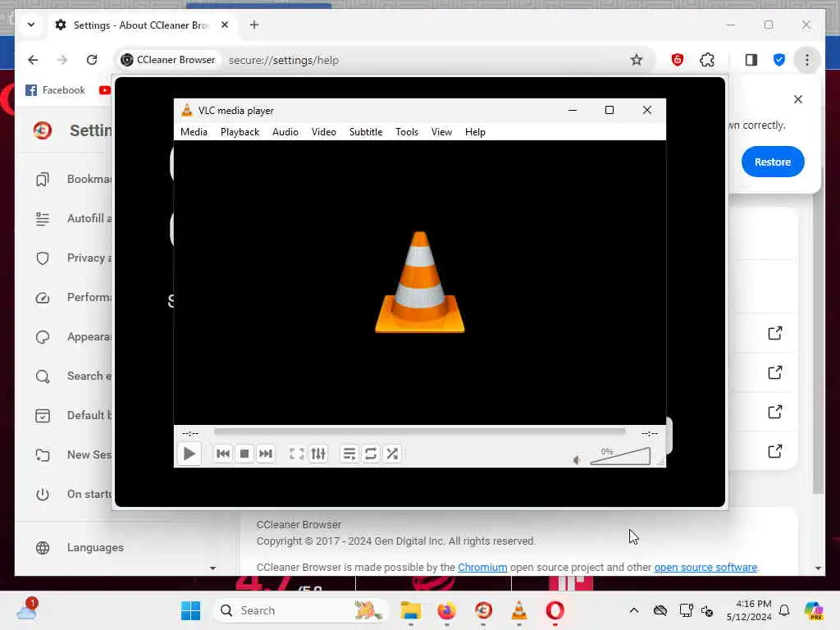Click the blue privacy shield icon
The height and width of the screenshot is (630, 840).
click(x=779, y=60)
